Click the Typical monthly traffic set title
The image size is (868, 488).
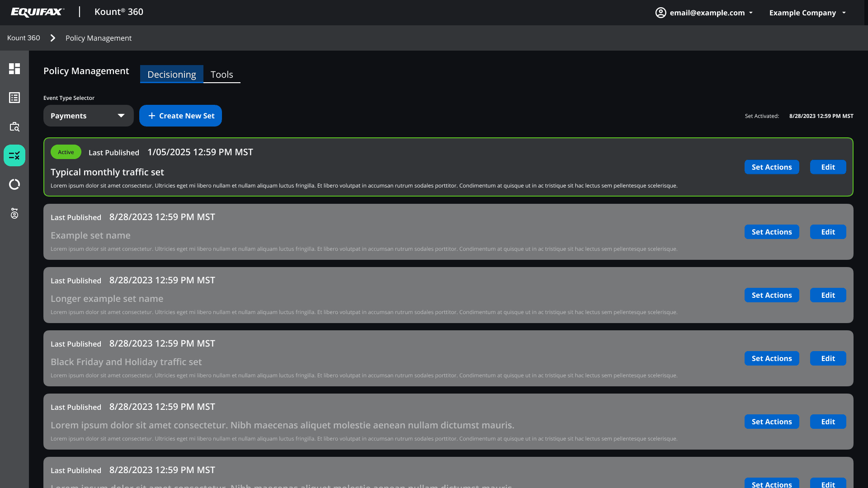click(107, 172)
